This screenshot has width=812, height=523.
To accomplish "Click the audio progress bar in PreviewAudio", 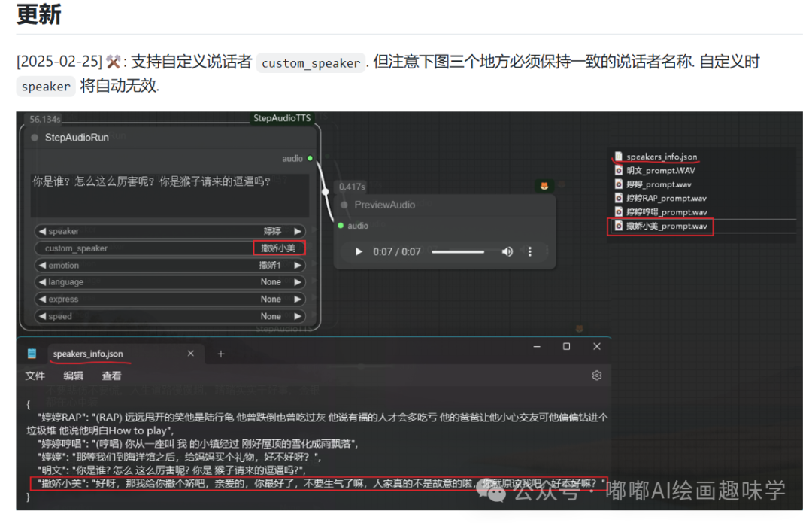I will coord(458,252).
